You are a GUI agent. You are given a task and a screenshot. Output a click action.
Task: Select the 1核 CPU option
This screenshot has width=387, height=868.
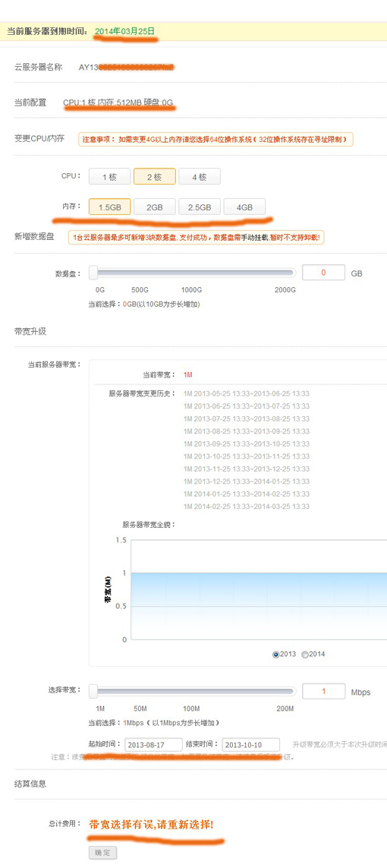109,177
